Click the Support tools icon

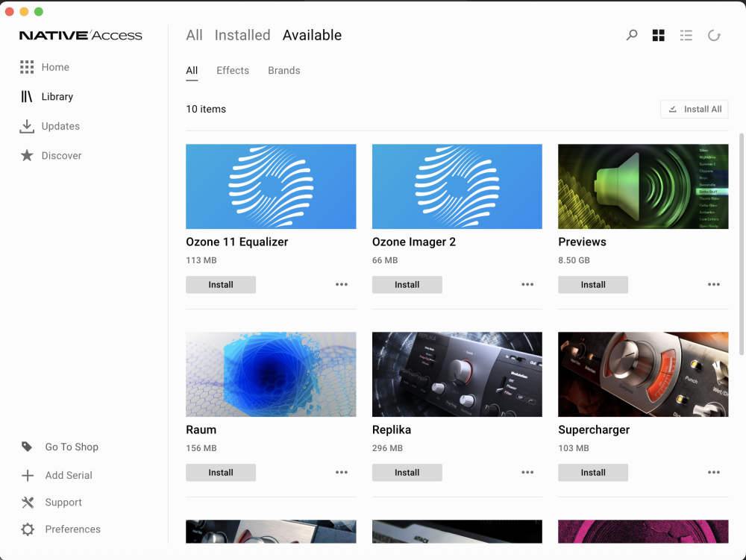tap(28, 503)
